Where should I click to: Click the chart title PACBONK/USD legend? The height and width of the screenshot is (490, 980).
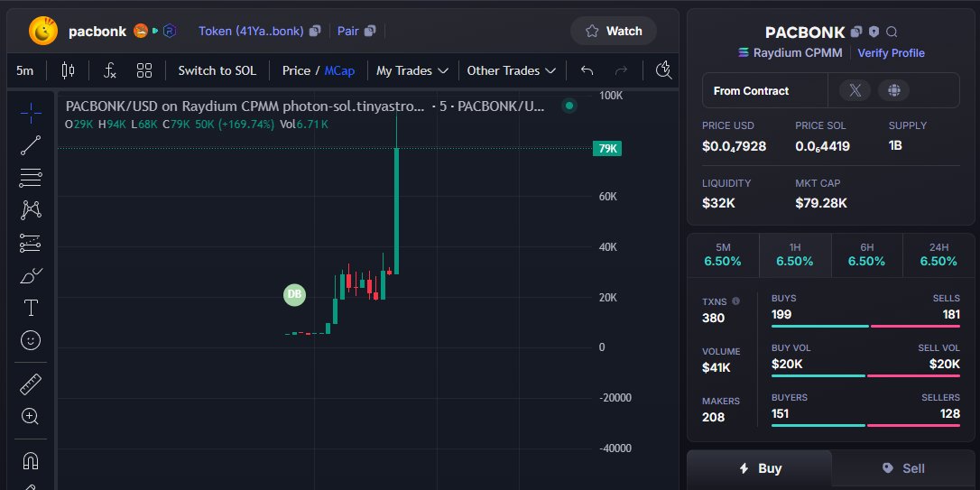(x=305, y=106)
